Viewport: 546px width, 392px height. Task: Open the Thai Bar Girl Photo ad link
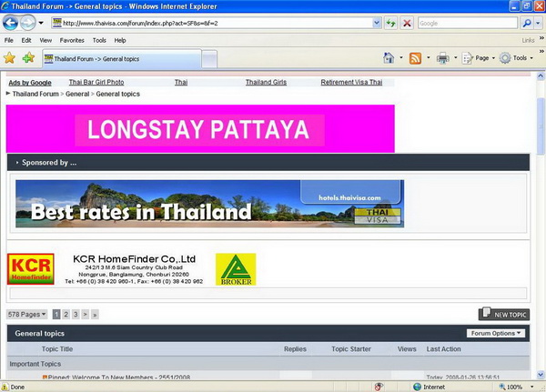click(x=96, y=82)
